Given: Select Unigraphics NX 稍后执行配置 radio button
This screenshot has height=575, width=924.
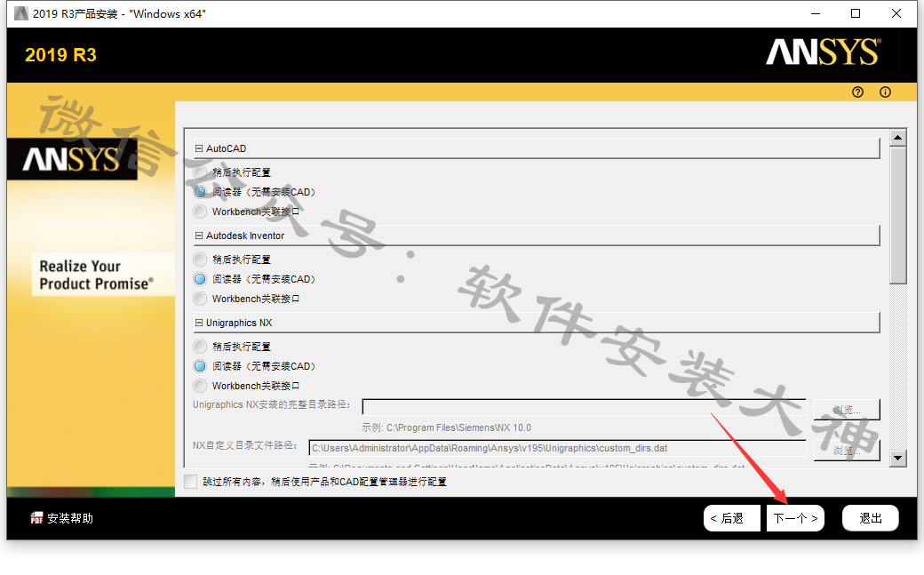Looking at the screenshot, I should tap(201, 347).
